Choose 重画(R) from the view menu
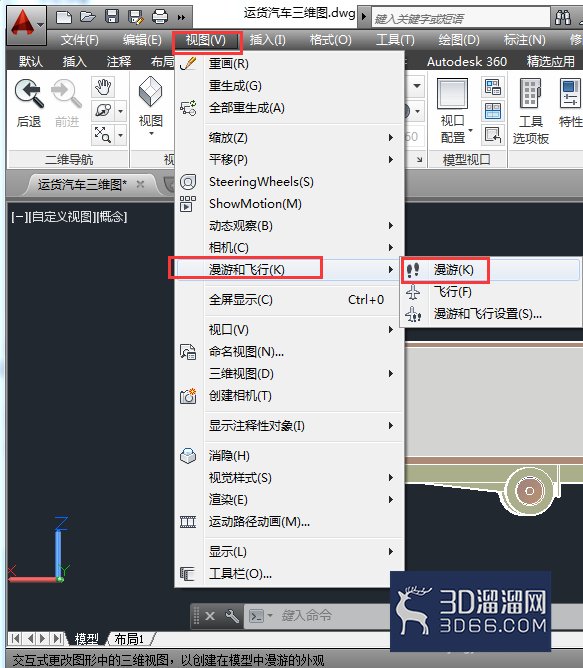 pos(290,64)
